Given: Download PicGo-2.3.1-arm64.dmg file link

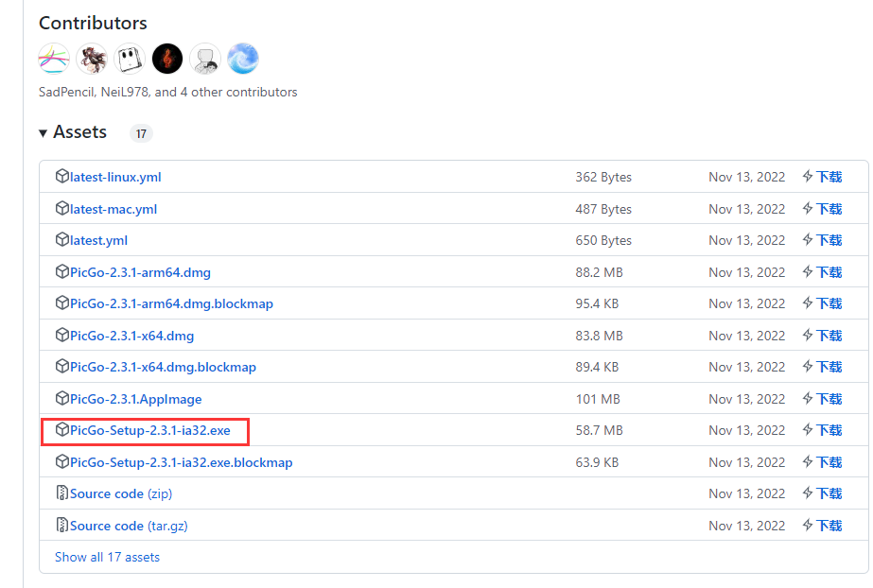Looking at the screenshot, I should tap(140, 272).
